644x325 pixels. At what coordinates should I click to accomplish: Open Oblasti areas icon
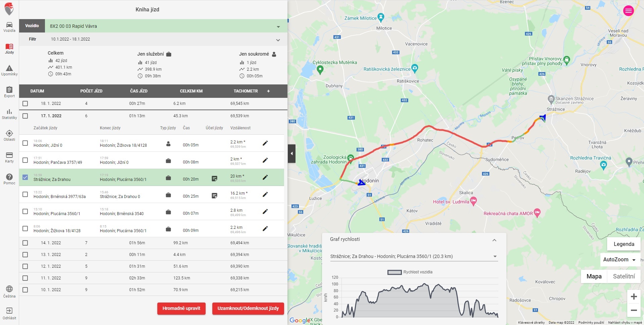pos(9,135)
